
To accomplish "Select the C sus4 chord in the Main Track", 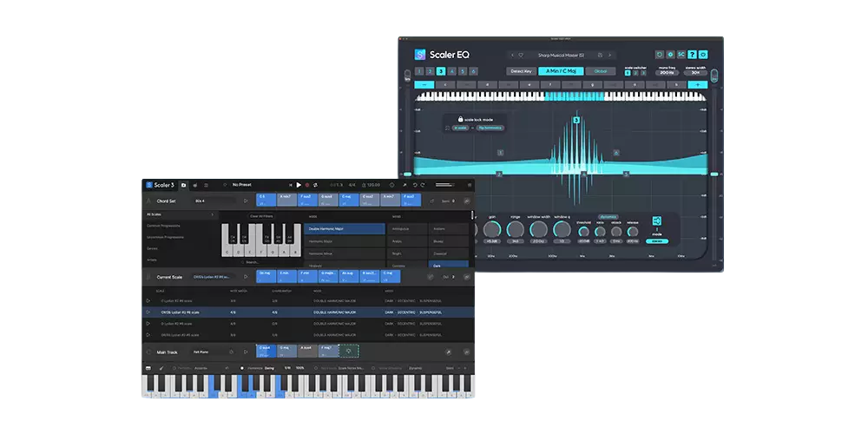I will 266,351.
